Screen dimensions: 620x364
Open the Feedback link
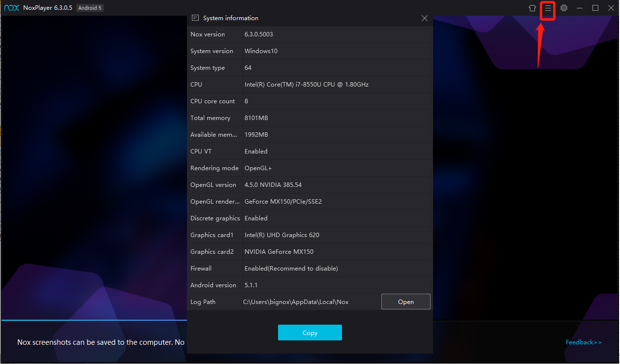coord(583,342)
